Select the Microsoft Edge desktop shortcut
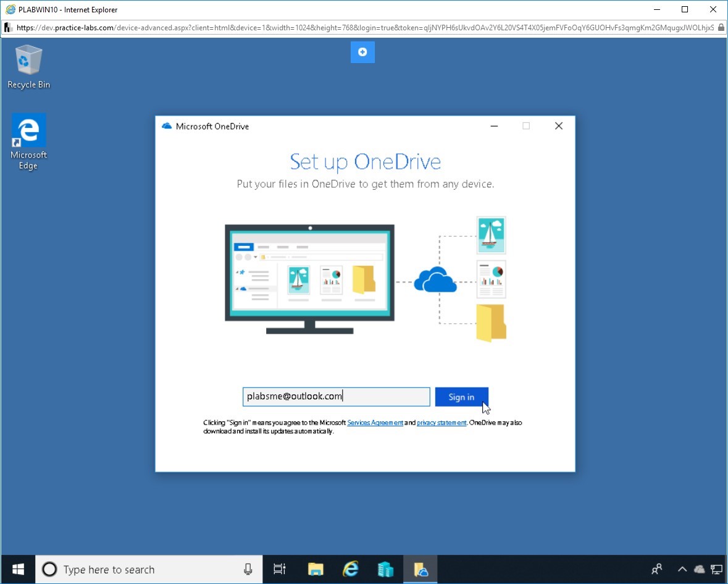728x584 pixels. pyautogui.click(x=29, y=142)
